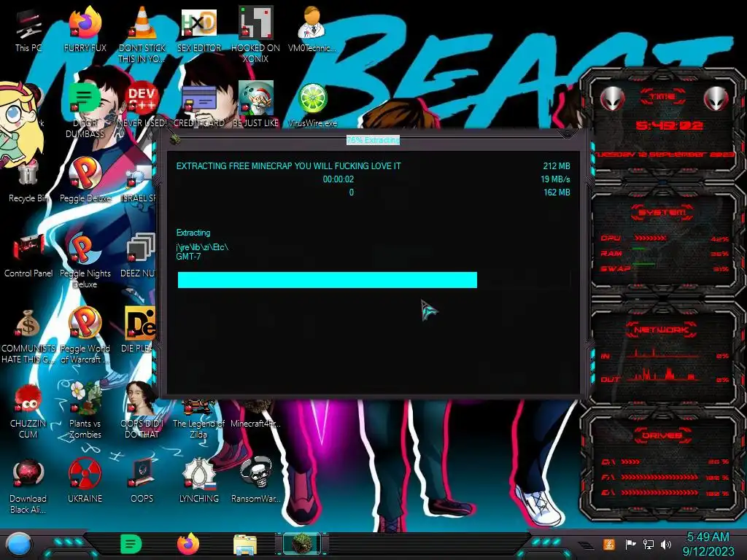Image resolution: width=747 pixels, height=560 pixels.
Task: Click the elapsed time '00:00:02'
Action: [x=338, y=179]
